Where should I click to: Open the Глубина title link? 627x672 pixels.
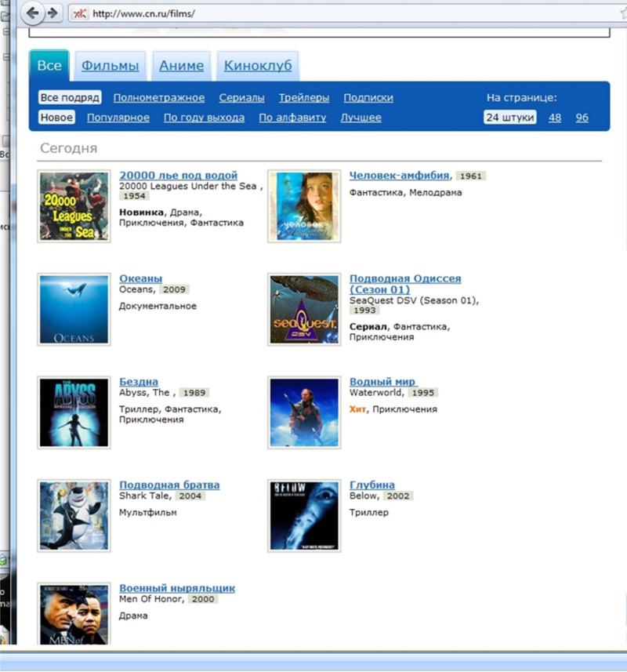371,485
